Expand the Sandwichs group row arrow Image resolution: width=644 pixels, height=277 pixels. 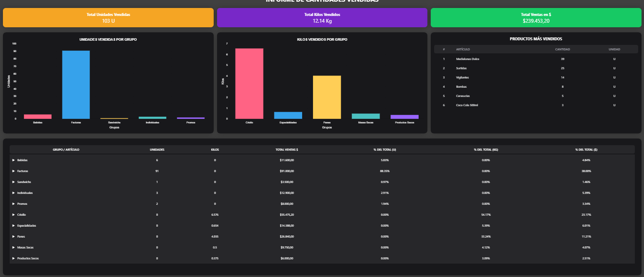pos(14,182)
